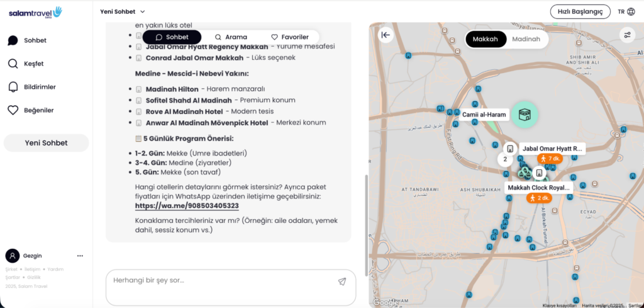
Task: Switch to the Favoriler tab
Action: point(290,37)
